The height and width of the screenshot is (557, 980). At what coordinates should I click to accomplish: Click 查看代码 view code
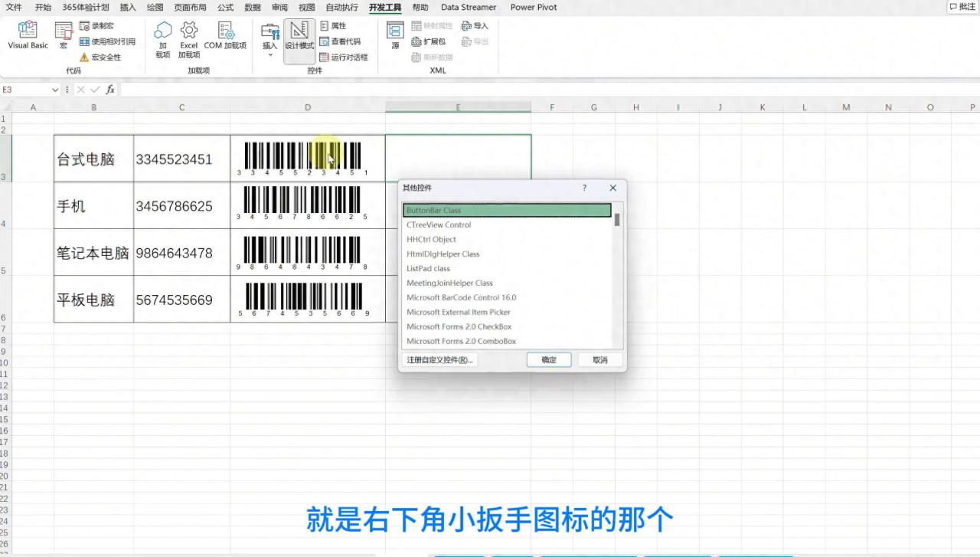340,41
